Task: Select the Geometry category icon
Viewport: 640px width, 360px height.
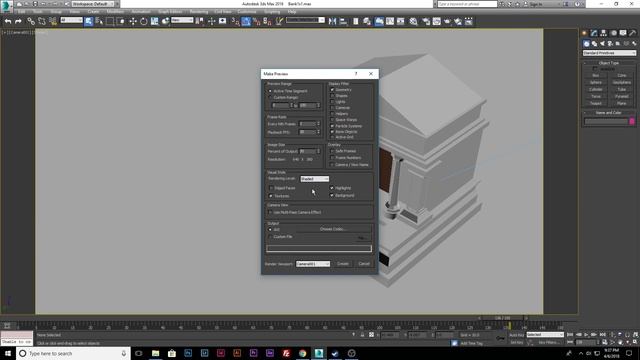Action: 587,44
